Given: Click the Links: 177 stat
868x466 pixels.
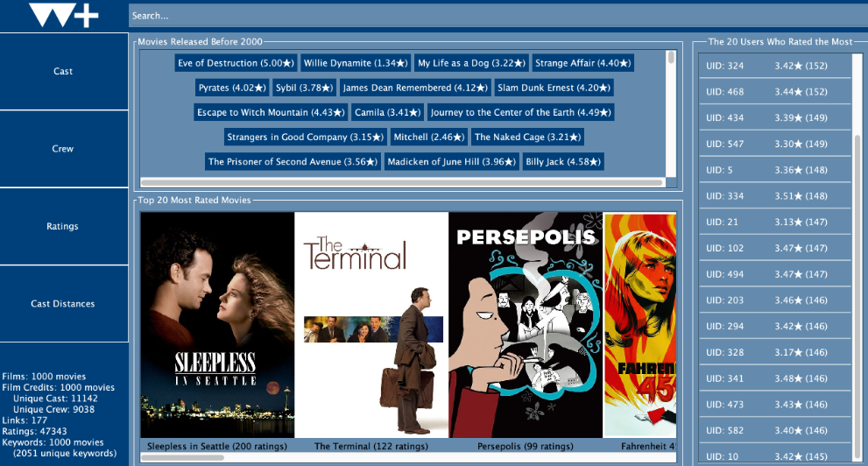Looking at the screenshot, I should pos(25,420).
